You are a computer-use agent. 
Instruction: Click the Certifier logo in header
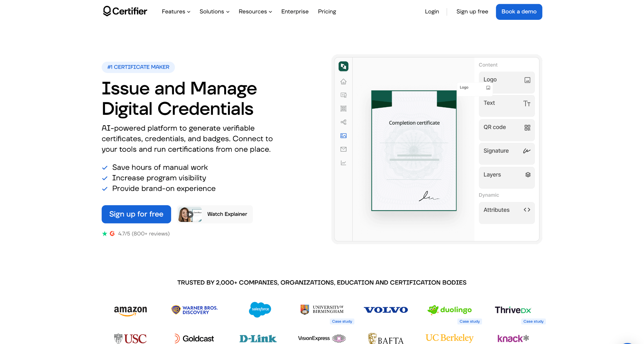125,11
